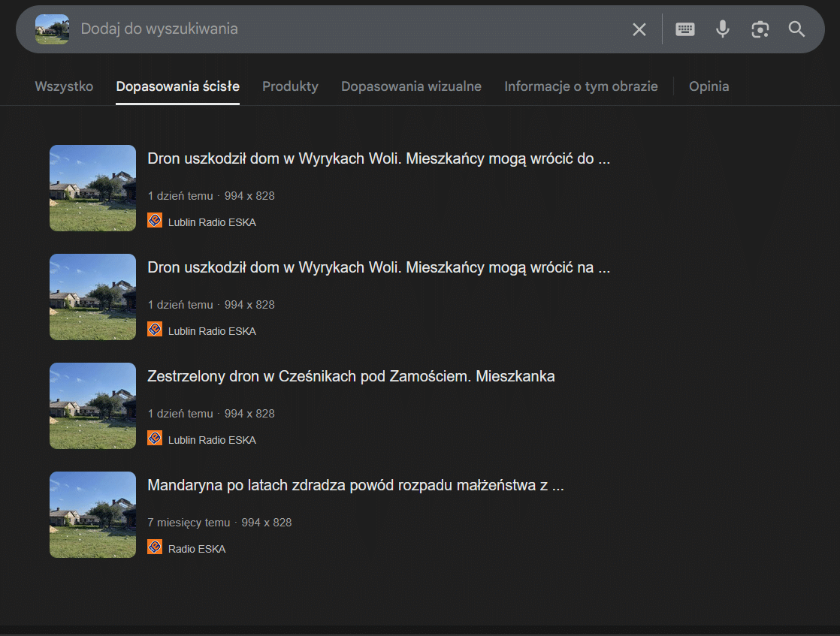
Task: Click Radio ESKA favicon of Mandaryna result
Action: pos(155,547)
